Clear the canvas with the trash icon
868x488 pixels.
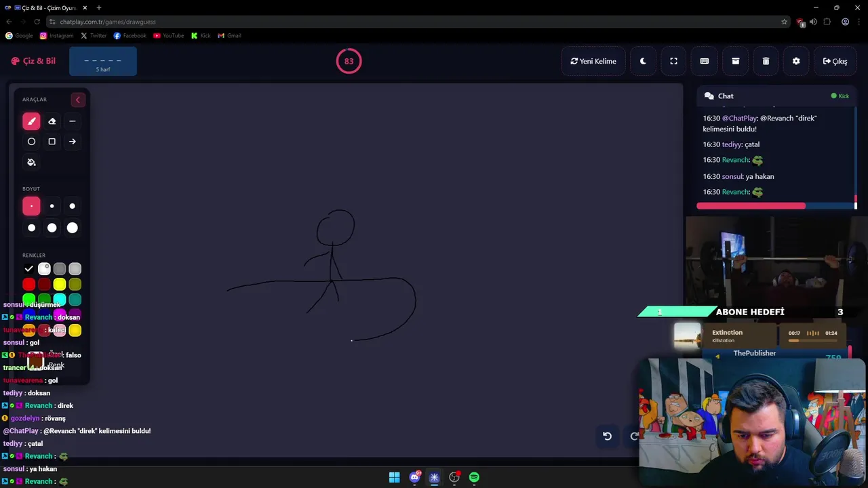tap(766, 61)
